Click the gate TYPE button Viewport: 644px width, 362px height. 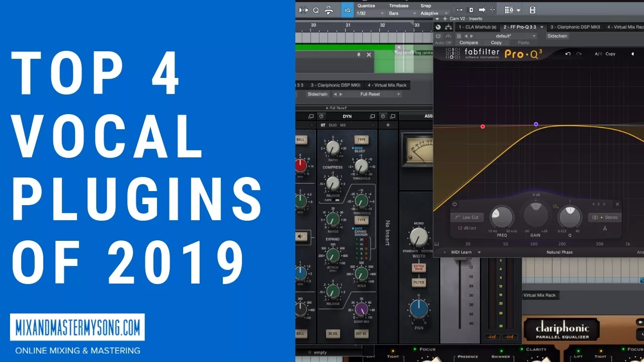pos(361,220)
